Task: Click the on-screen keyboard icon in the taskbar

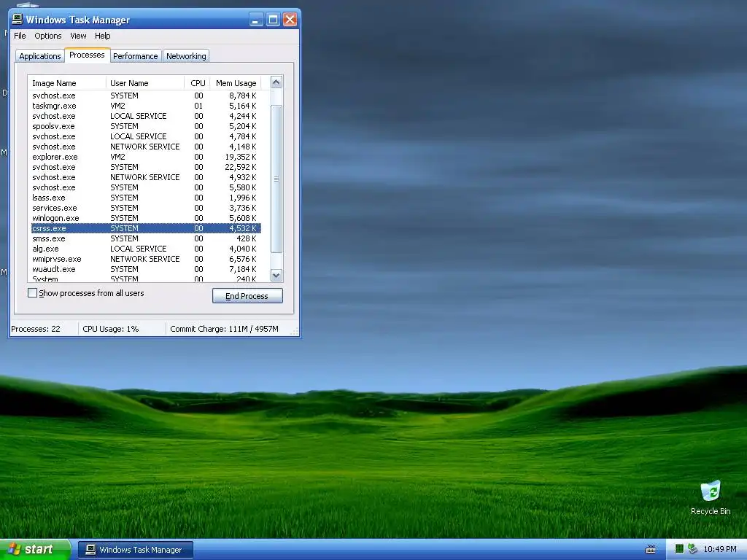Action: click(x=650, y=550)
